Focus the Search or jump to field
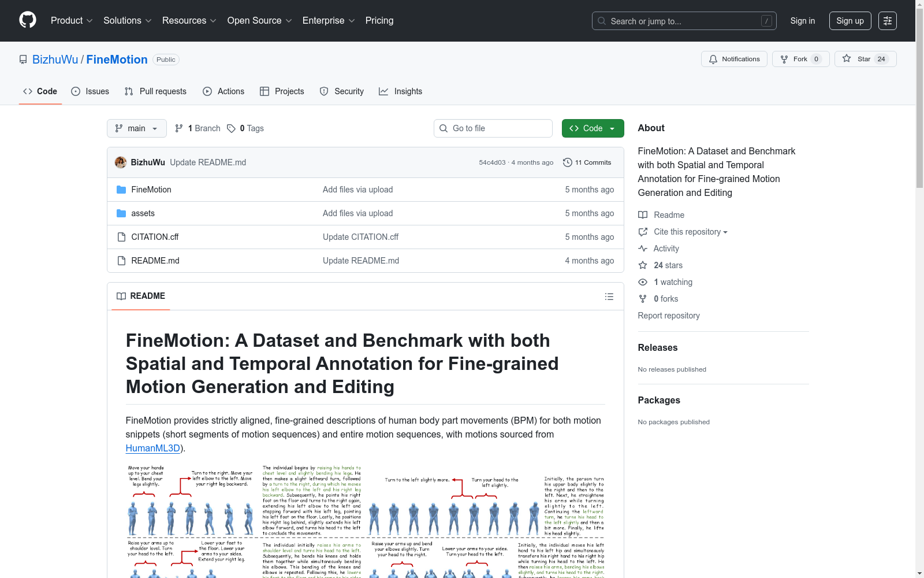This screenshot has width=924, height=578. click(684, 21)
